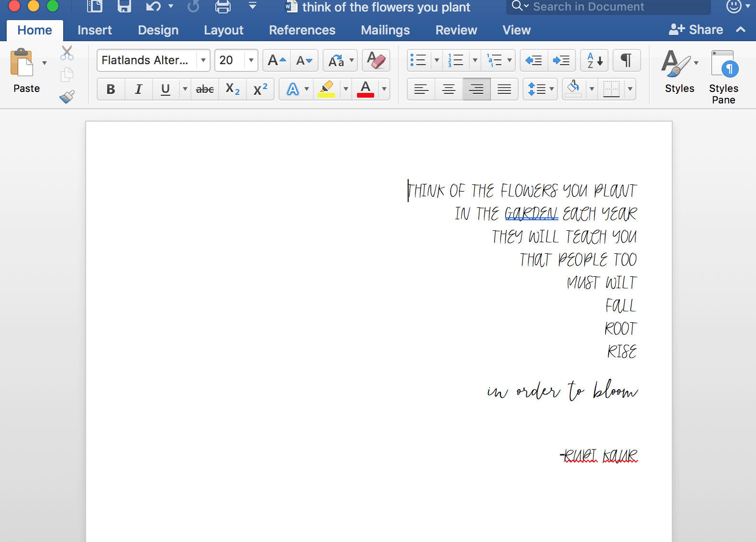Toggle bold formatting
The height and width of the screenshot is (542, 756).
111,89
